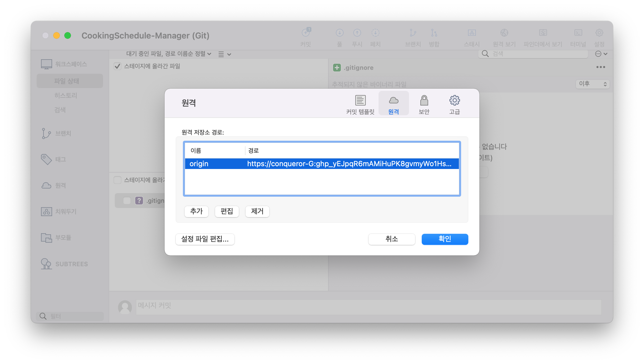Switch to Commit Template (커밋 템플릿) tab
Screen dimensions: 644x364
point(360,104)
